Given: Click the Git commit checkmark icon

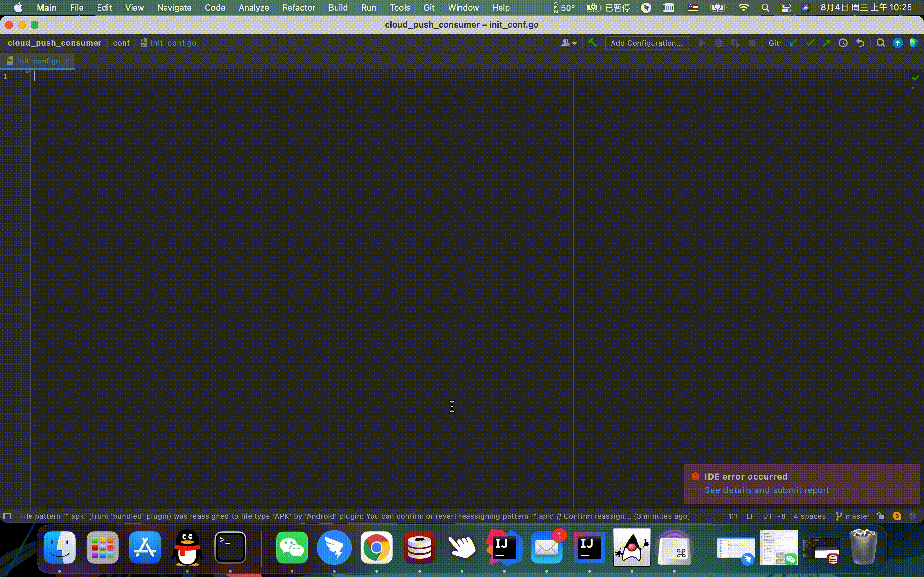Looking at the screenshot, I should point(809,43).
